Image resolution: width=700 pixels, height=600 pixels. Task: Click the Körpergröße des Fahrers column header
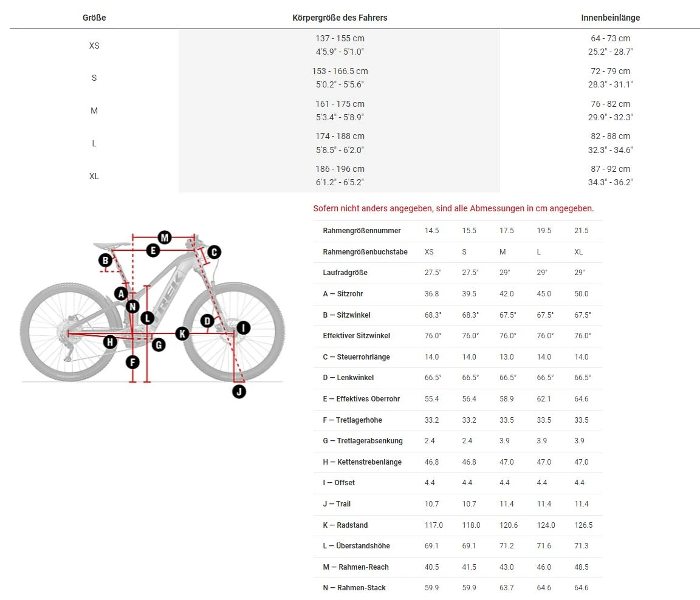tap(340, 18)
